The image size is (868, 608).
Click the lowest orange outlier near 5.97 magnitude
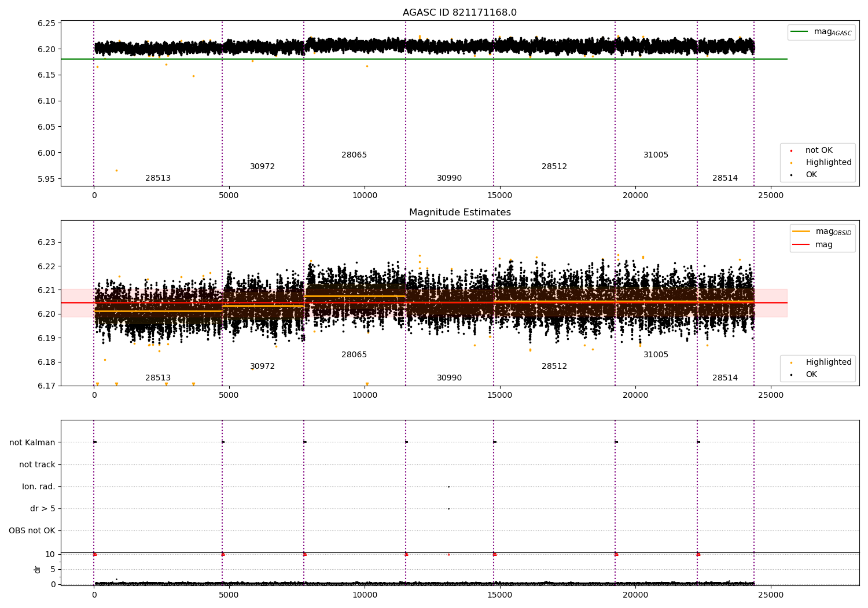point(116,170)
